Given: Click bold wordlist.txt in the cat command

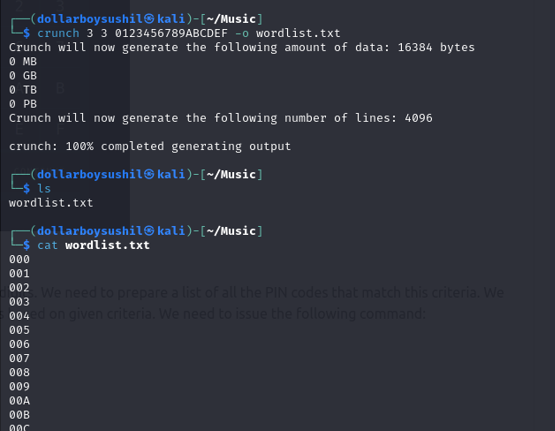Looking at the screenshot, I should coord(108,245).
